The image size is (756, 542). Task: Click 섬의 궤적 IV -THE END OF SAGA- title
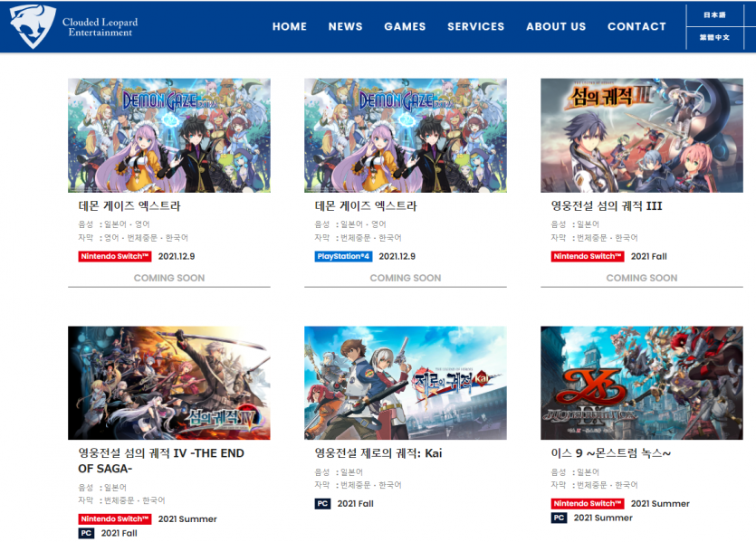[161, 461]
